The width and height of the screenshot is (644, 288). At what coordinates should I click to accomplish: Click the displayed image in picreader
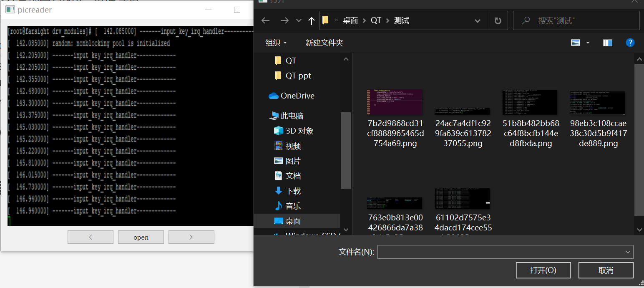point(130,126)
